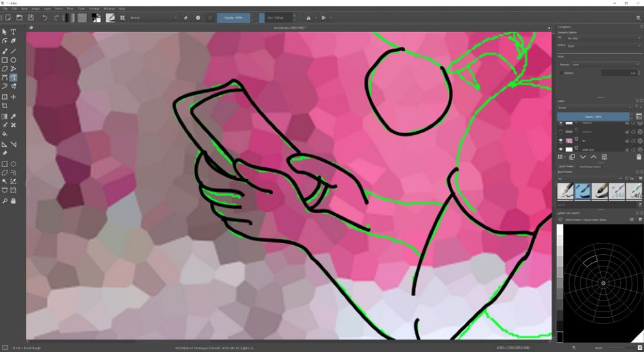Open the layer blending mode dropdown

(594, 107)
